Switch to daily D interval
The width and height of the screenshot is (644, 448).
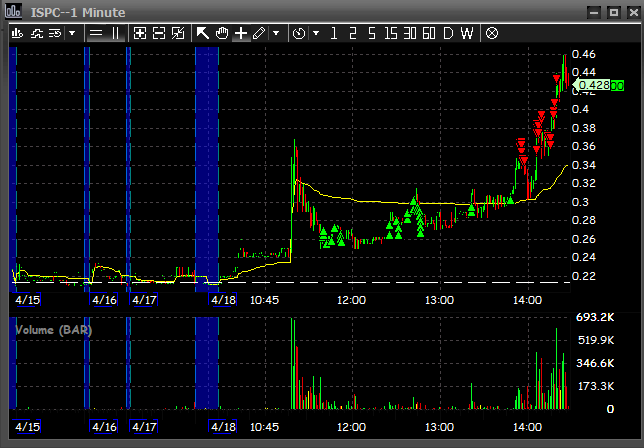tap(448, 33)
